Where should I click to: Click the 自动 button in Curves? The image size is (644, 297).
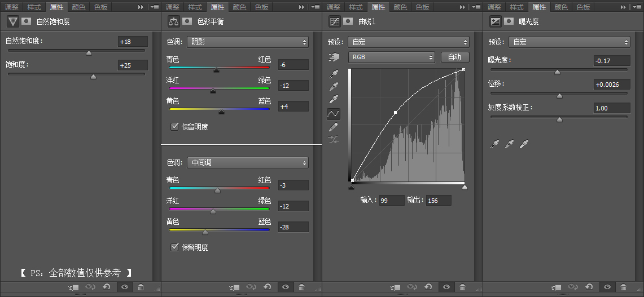point(455,57)
